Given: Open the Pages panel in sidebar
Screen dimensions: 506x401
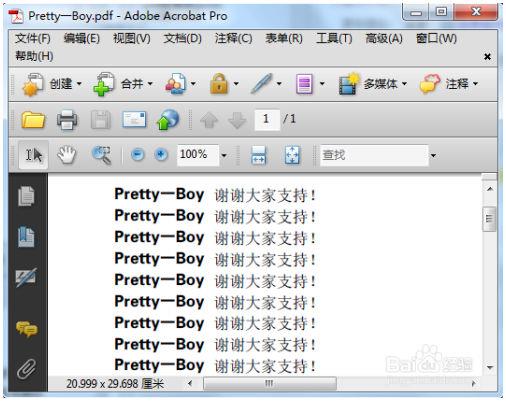Looking at the screenshot, I should pyautogui.click(x=26, y=196).
